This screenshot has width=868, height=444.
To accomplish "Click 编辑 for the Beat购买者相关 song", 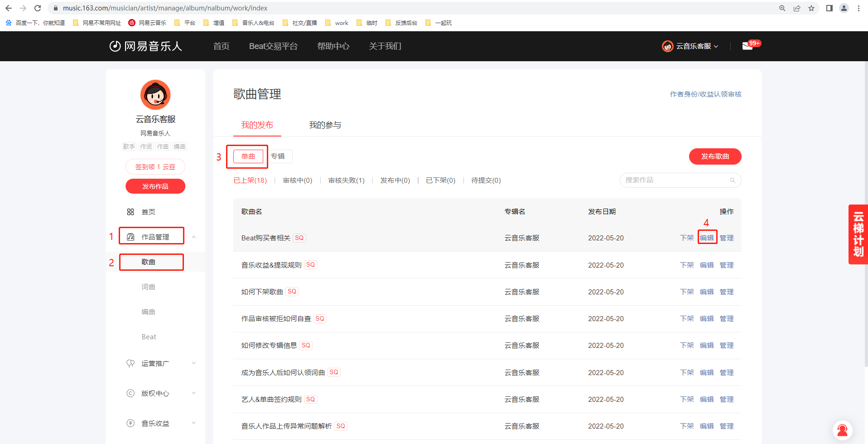I will coord(707,238).
